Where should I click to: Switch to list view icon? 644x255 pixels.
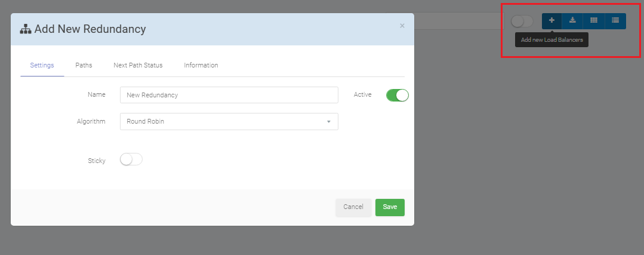[615, 21]
